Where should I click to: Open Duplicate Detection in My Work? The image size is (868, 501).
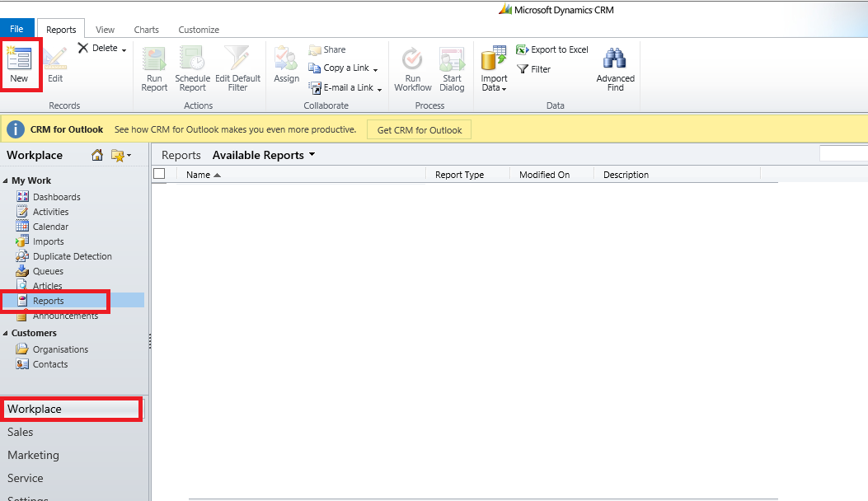[72, 257]
